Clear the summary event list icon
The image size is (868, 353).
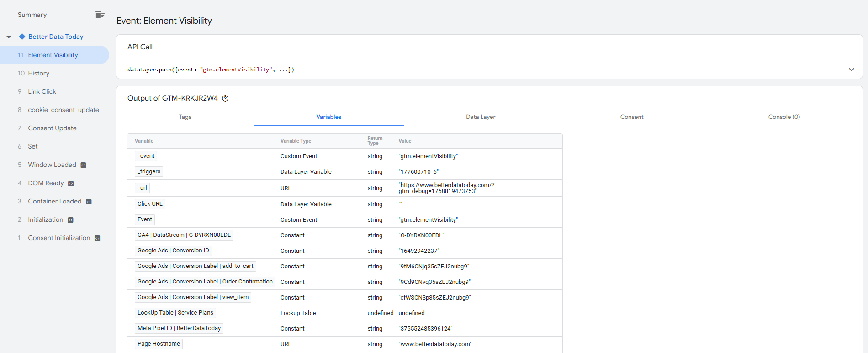[100, 15]
